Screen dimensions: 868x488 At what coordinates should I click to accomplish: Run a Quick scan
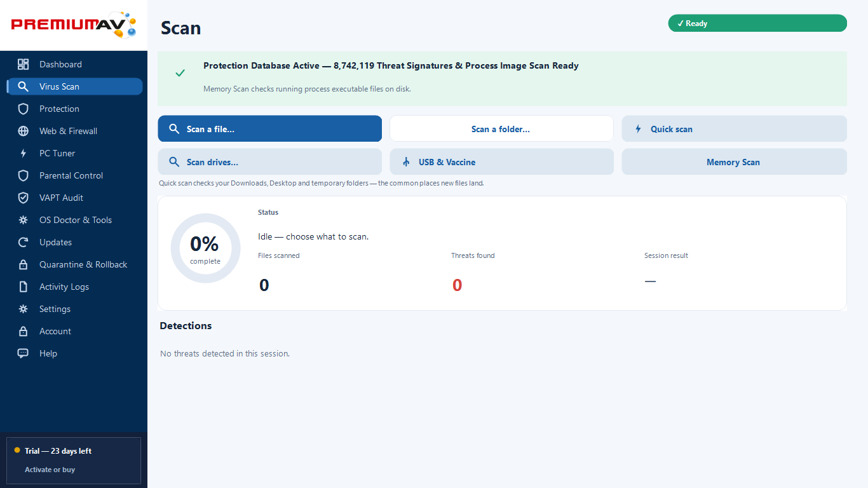tap(734, 128)
